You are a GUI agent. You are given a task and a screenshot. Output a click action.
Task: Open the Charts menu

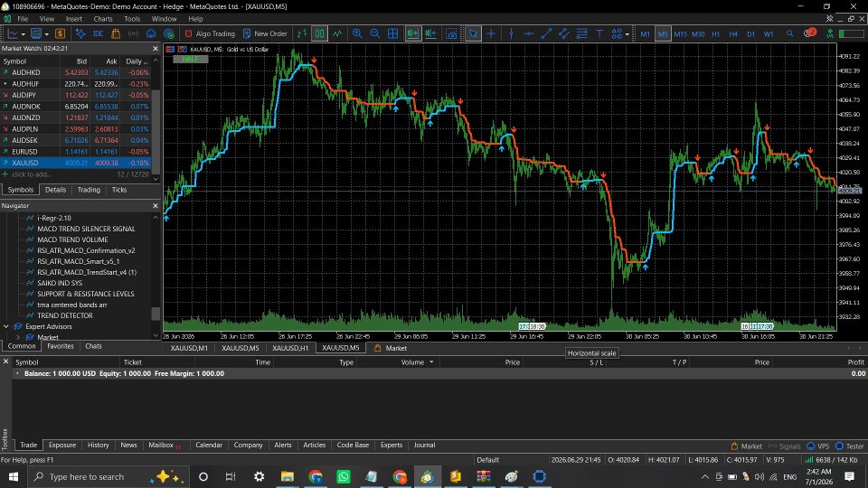103,19
